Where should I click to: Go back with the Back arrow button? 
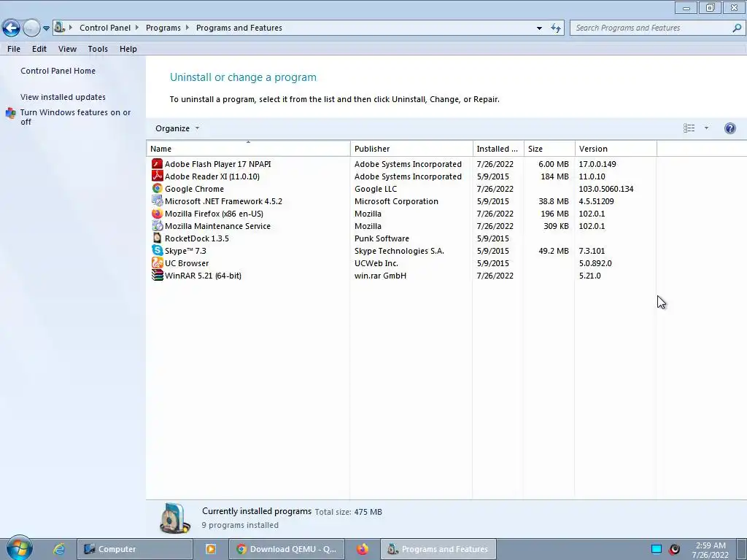pos(12,28)
